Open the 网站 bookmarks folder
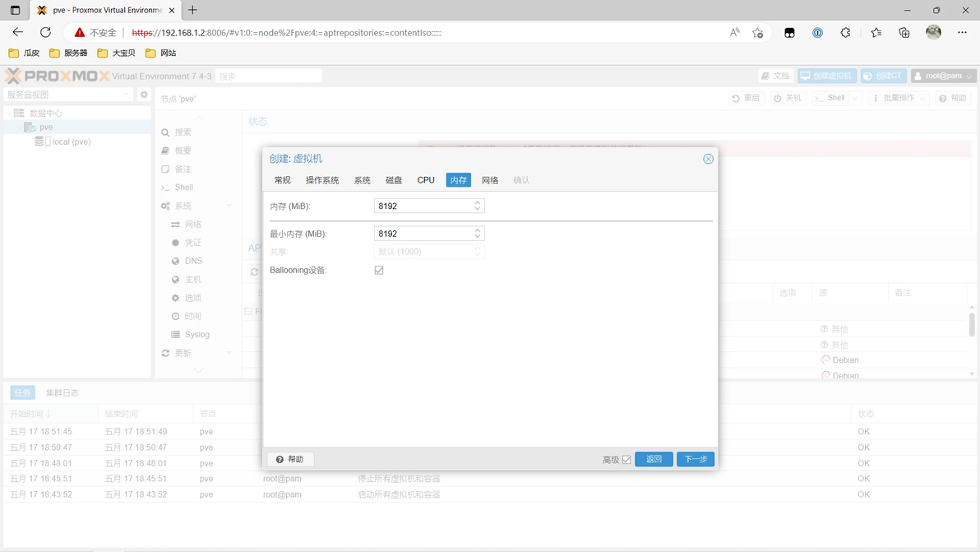980x552 pixels. (160, 53)
